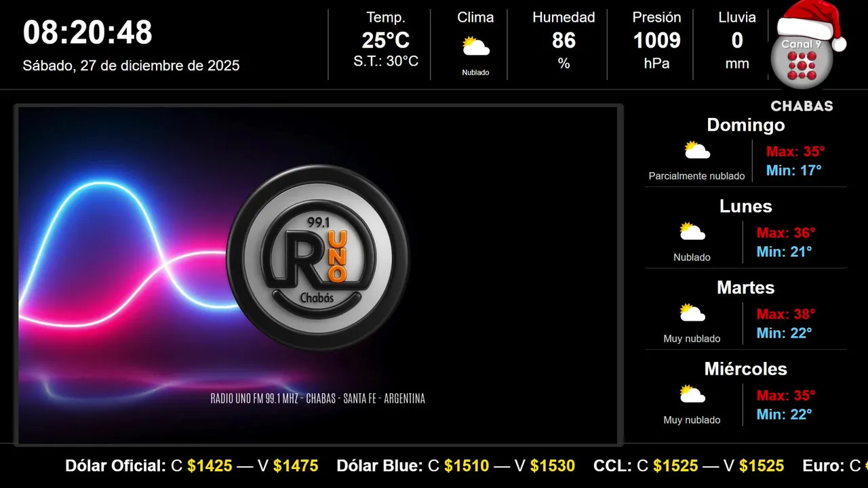This screenshot has width=868, height=488.
Task: Click the clock reading 08:20:48
Action: click(x=87, y=33)
